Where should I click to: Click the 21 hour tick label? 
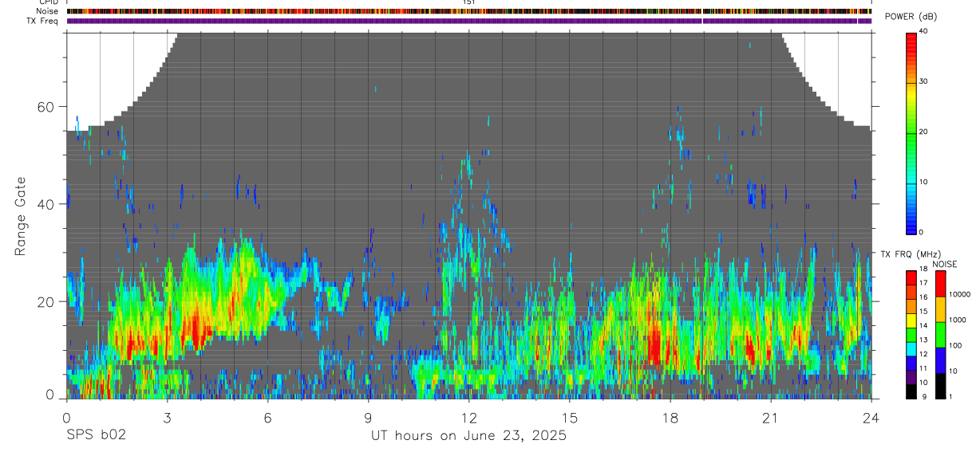pos(770,419)
